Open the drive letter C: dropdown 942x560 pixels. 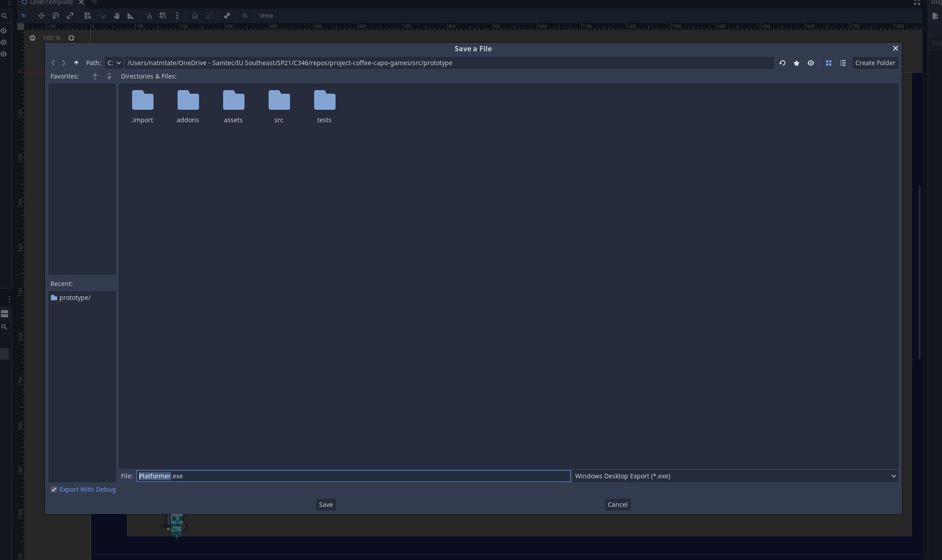114,63
